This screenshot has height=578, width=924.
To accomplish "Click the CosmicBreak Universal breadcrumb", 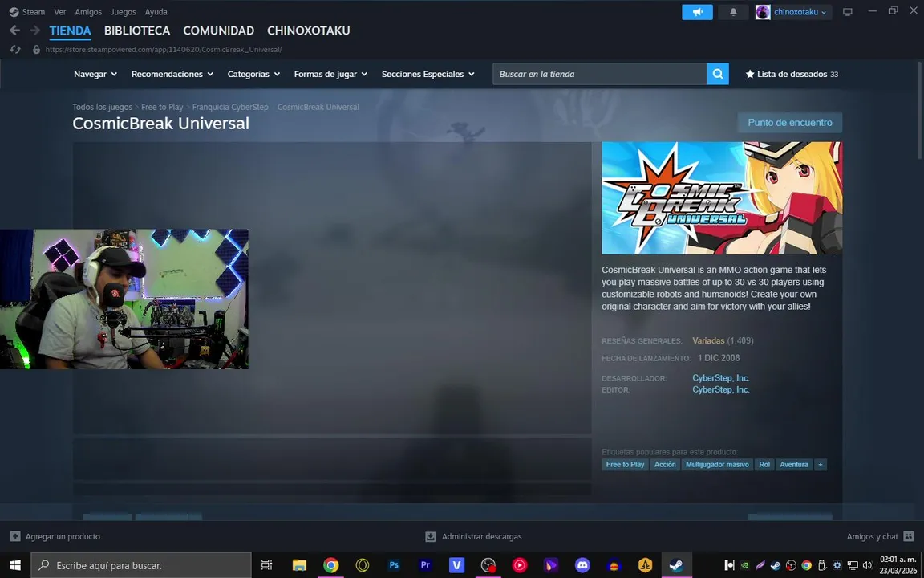I will coord(318,107).
